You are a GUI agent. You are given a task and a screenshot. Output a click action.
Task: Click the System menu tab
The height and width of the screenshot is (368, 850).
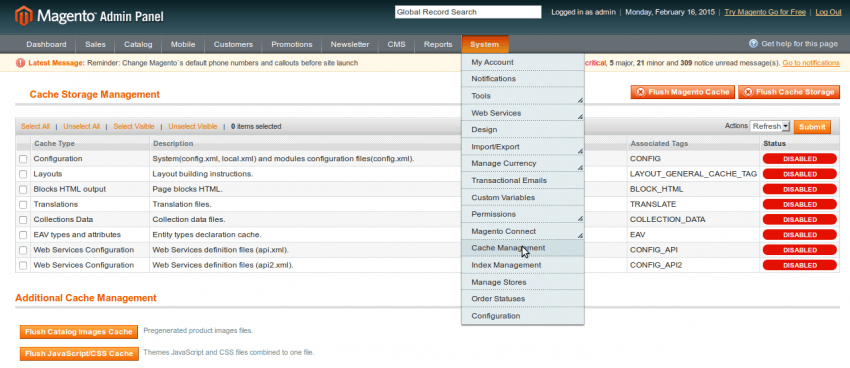[x=485, y=44]
